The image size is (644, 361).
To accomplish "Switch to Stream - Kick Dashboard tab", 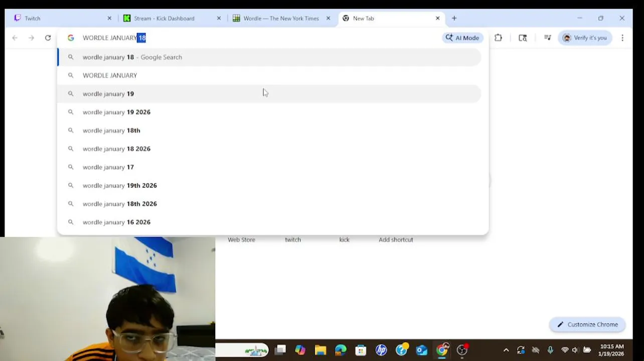I will (171, 18).
